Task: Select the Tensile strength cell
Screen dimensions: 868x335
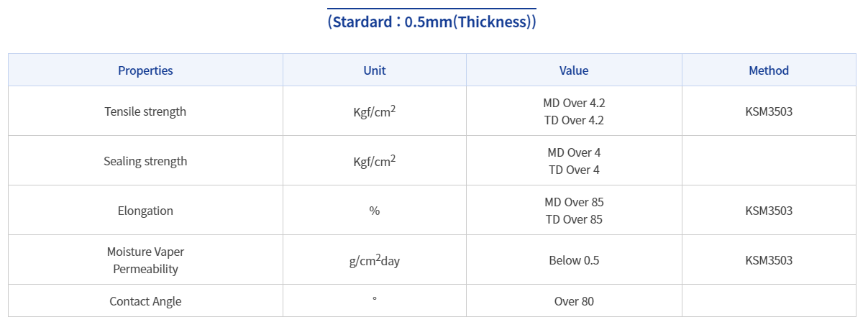Action: tap(145, 111)
